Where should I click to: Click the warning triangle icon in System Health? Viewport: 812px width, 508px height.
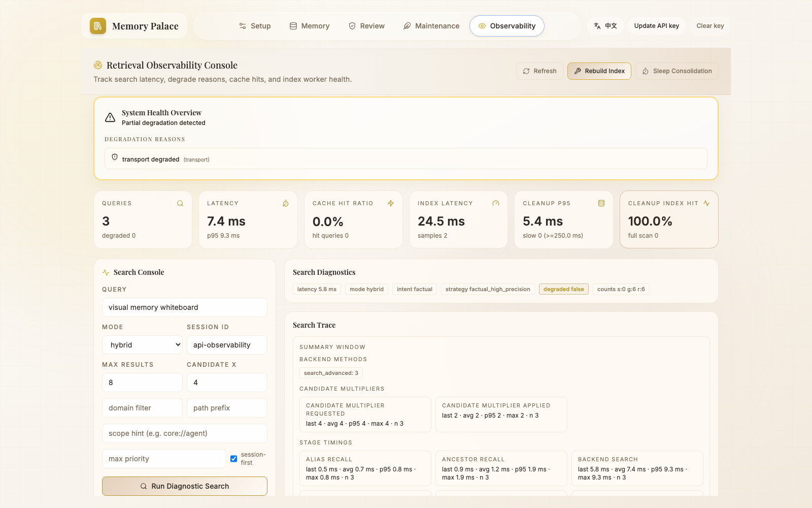pos(110,117)
